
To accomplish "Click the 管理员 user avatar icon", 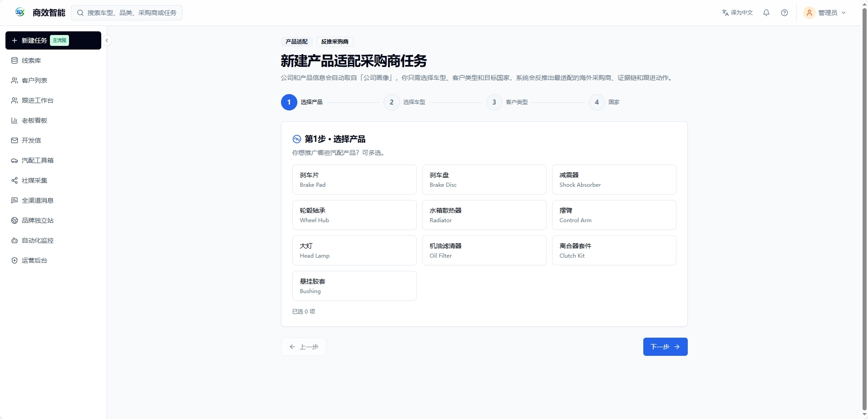I will coord(809,13).
